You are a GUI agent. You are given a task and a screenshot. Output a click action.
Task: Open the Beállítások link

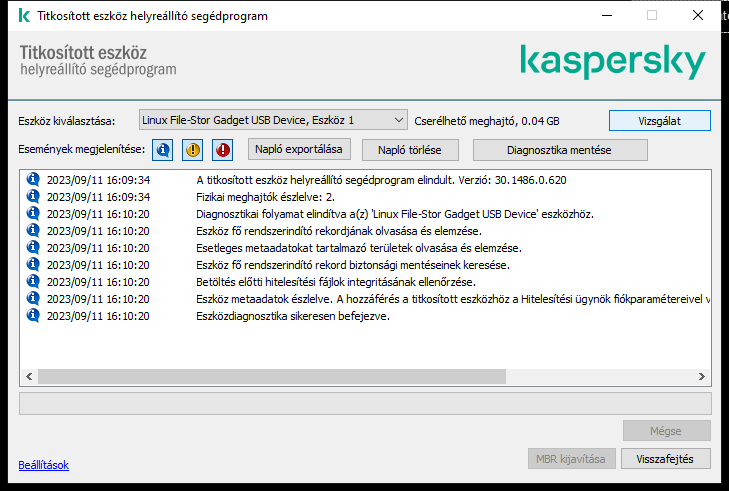click(44, 465)
